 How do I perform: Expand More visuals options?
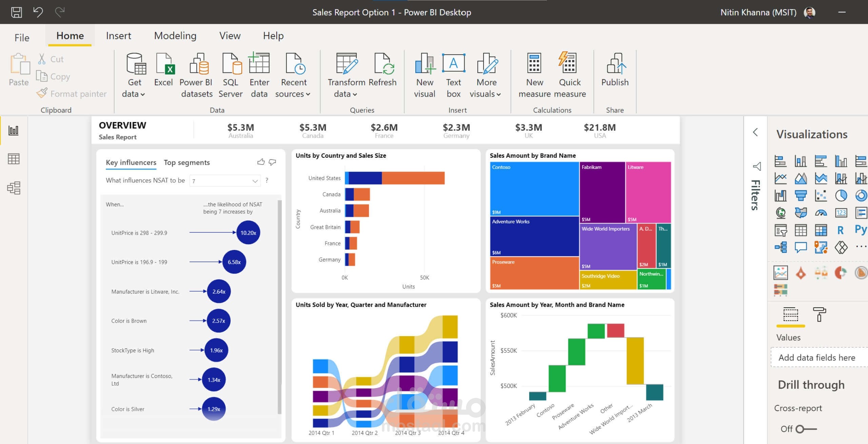click(x=486, y=75)
